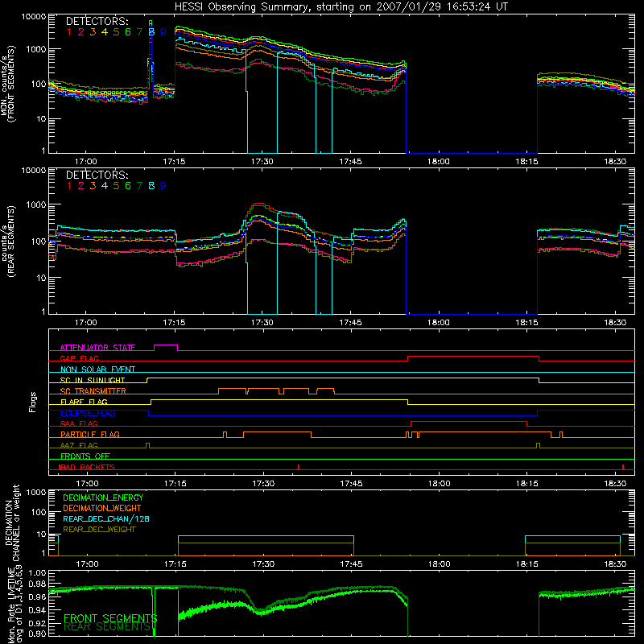Click the DECIMATION_WEIGHT legend entry
644x644 pixels.
tap(102, 508)
